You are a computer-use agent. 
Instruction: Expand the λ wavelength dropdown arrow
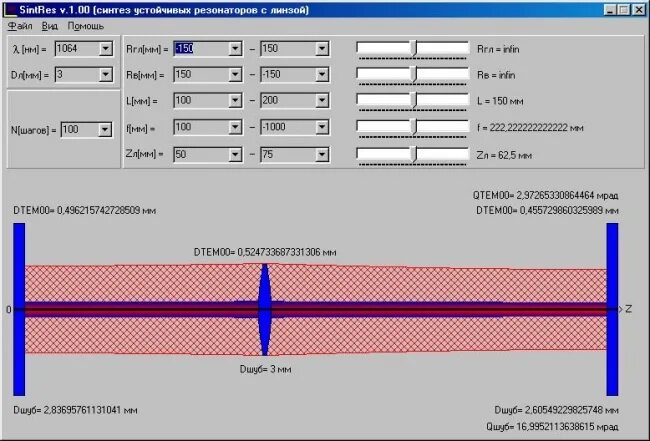(x=106, y=49)
